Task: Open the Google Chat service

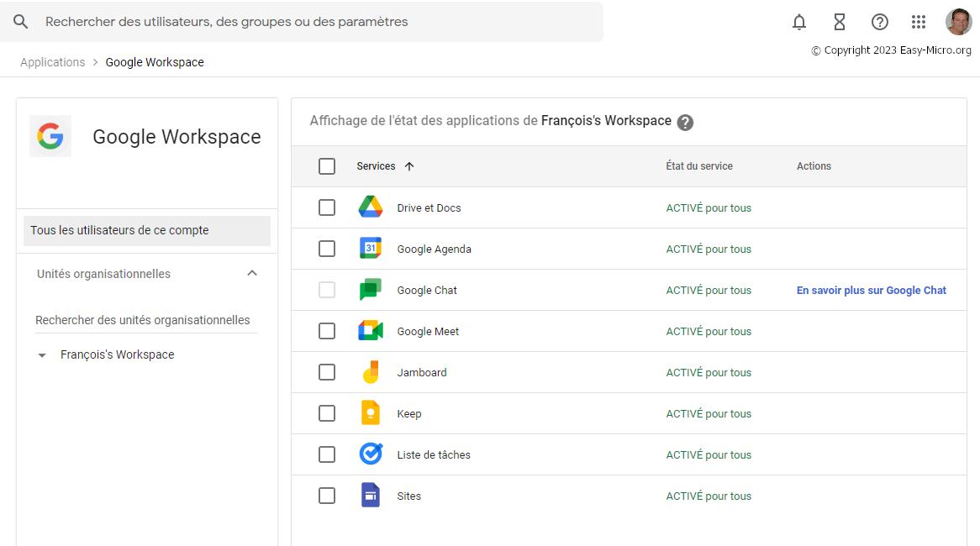Action: click(427, 291)
